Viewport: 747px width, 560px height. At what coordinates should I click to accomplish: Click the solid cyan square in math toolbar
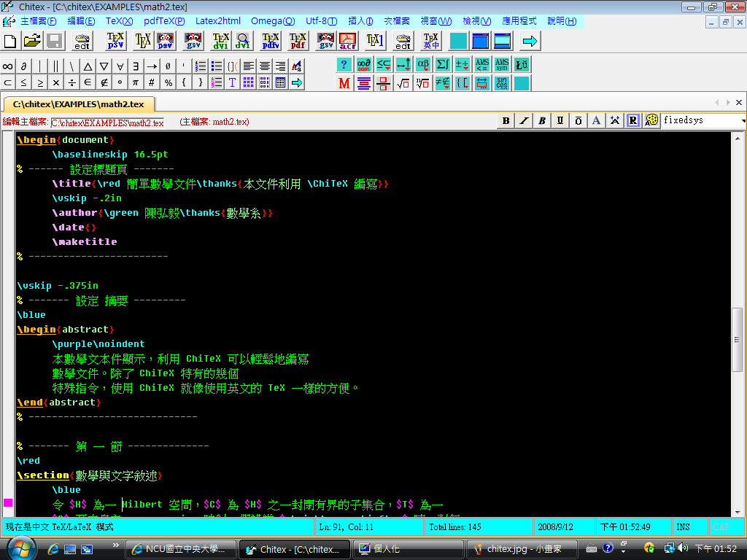tap(522, 83)
